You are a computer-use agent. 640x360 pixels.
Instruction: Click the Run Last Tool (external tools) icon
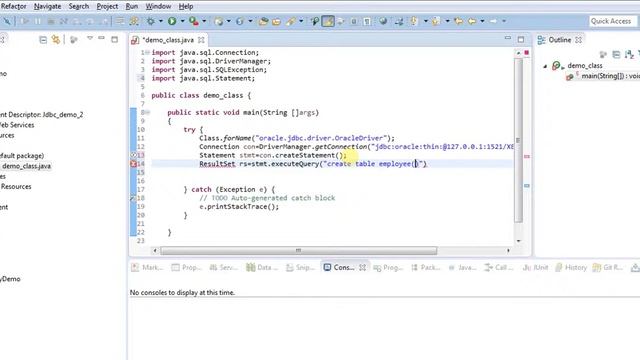(x=193, y=21)
